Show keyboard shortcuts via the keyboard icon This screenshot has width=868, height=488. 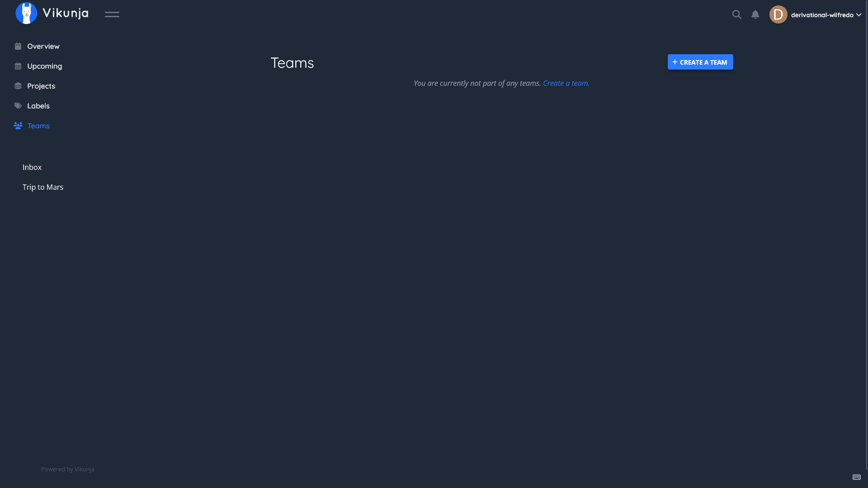click(857, 477)
